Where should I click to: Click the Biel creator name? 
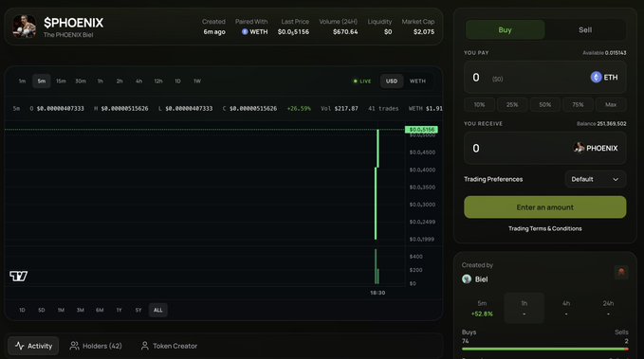482,279
